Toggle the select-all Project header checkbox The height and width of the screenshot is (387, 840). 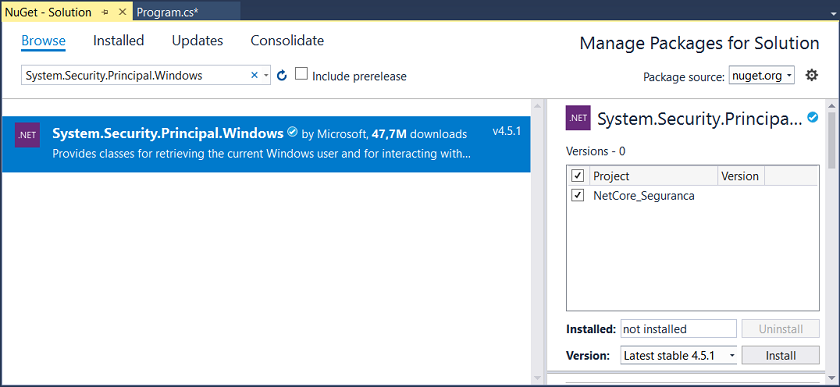click(x=578, y=175)
